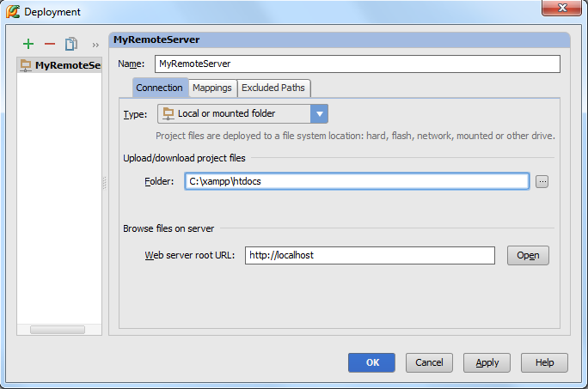Click the Local or mounted folder combo box
This screenshot has width=588, height=389.
tap(242, 114)
